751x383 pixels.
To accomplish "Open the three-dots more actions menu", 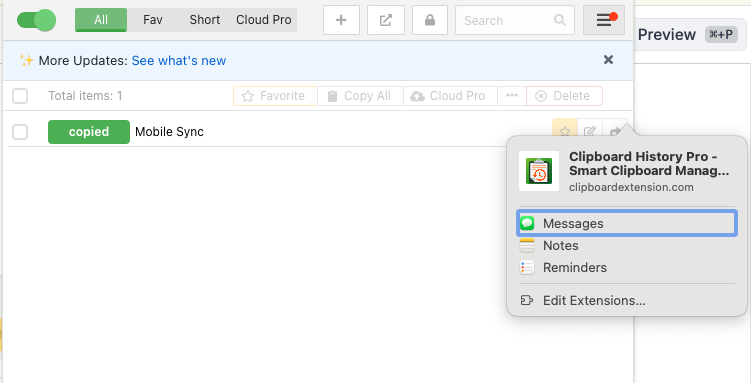I will coord(512,96).
